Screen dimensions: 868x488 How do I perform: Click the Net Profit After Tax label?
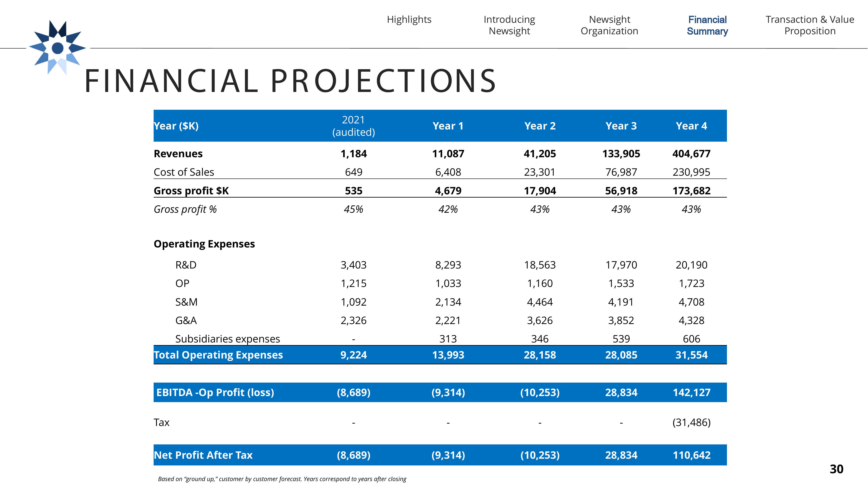(x=203, y=455)
